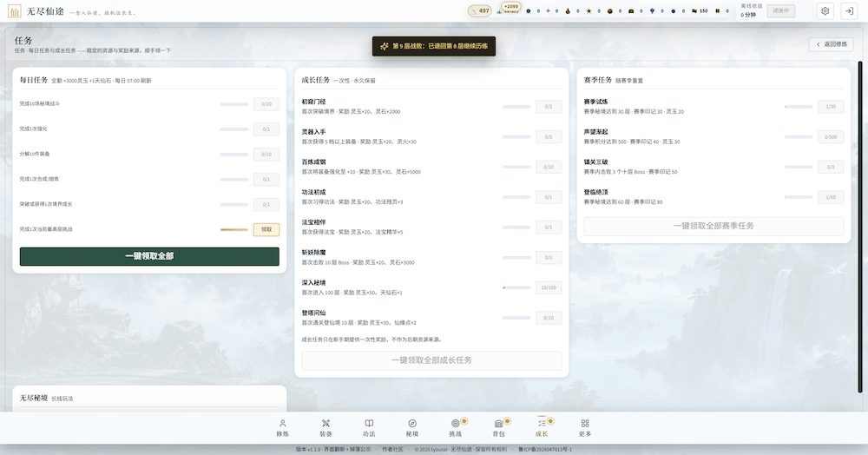Open the settings gear icon
This screenshot has height=455, width=868.
[825, 11]
